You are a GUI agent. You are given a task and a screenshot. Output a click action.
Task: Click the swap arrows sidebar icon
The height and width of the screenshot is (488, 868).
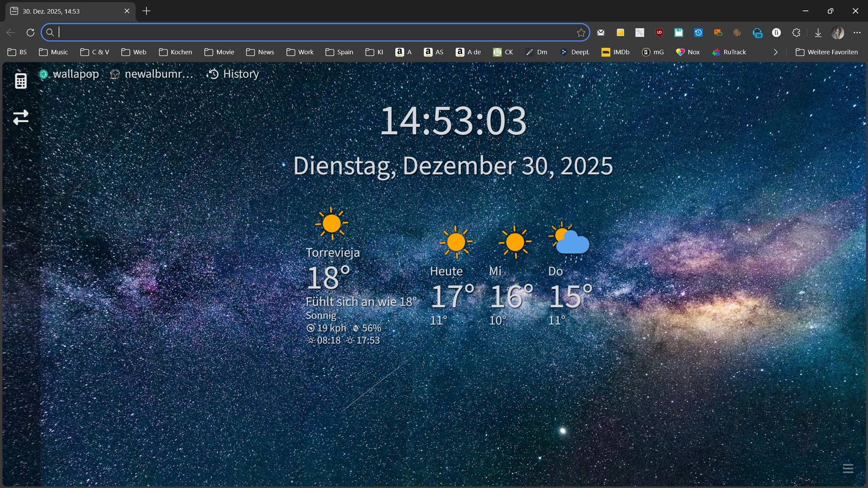click(x=21, y=117)
